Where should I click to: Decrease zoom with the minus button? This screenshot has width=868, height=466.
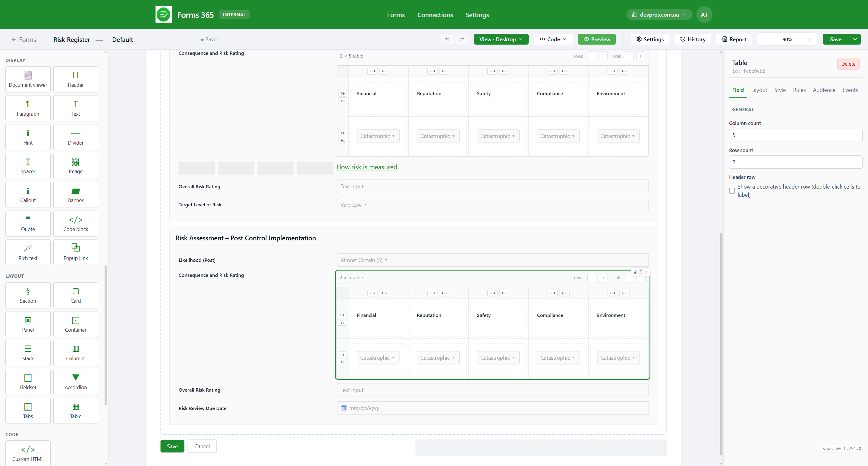[765, 40]
